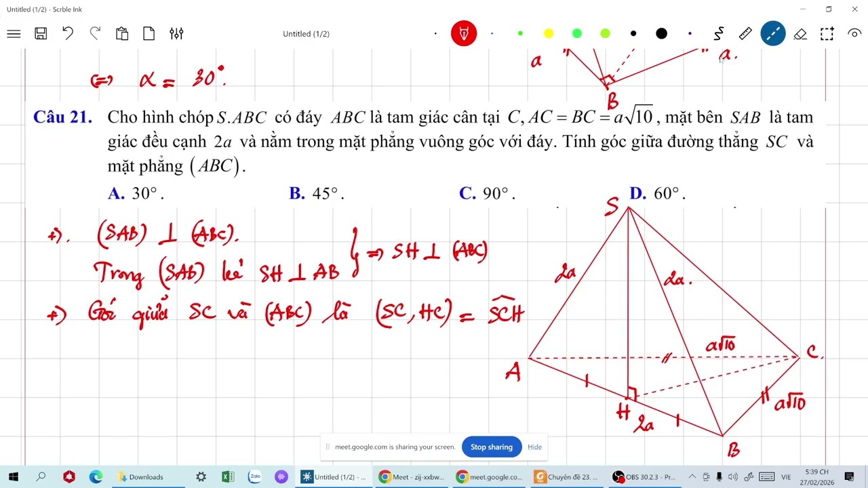Click the Câu 21. question label
Image resolution: width=868 pixels, height=488 pixels.
[x=62, y=117]
